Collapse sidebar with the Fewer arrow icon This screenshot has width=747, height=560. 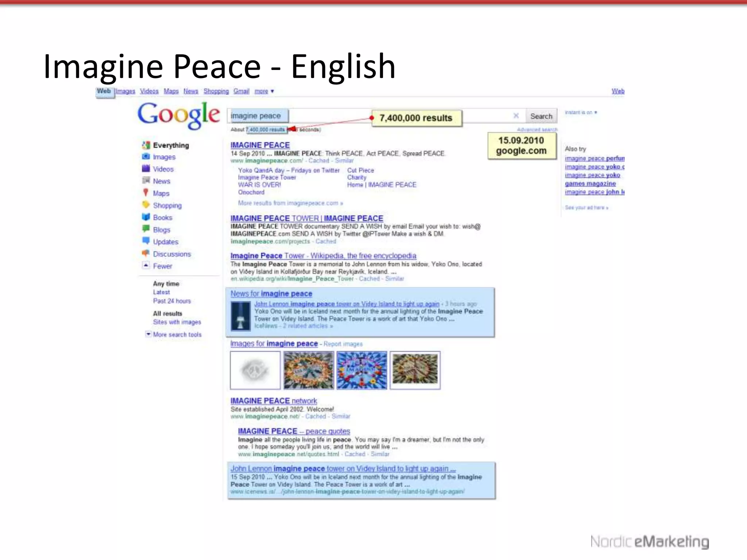coord(146,265)
